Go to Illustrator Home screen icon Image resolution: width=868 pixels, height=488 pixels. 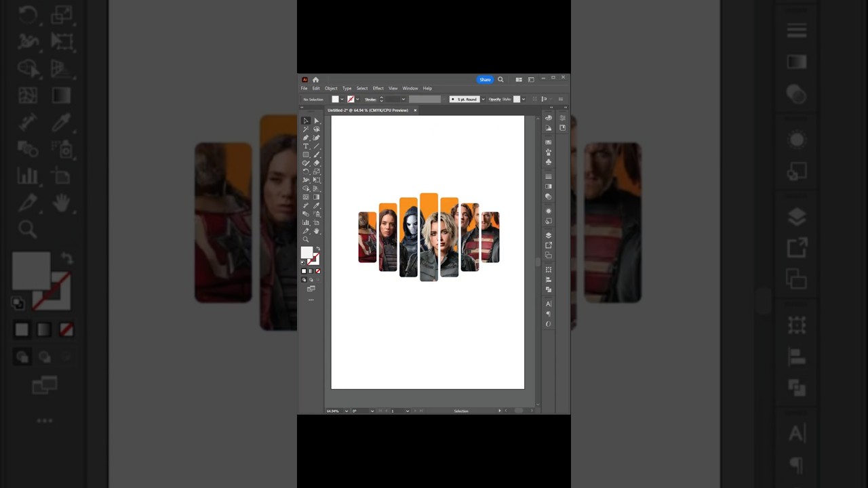click(315, 79)
